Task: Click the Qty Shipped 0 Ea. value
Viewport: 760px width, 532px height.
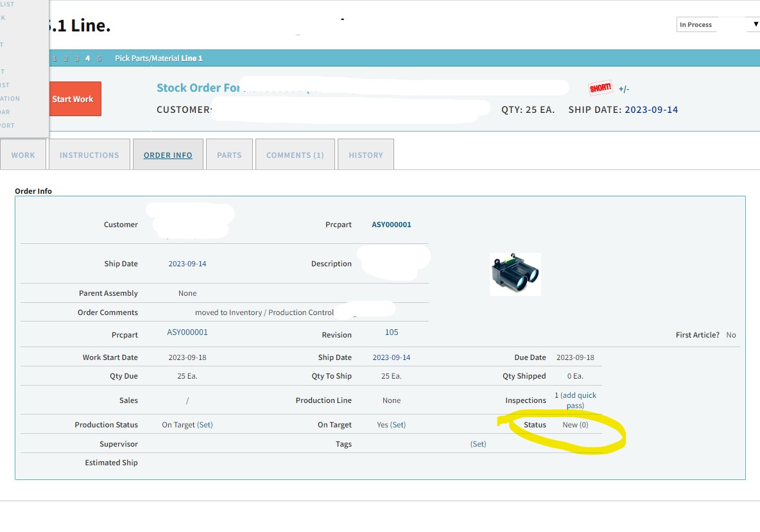Action: click(575, 376)
